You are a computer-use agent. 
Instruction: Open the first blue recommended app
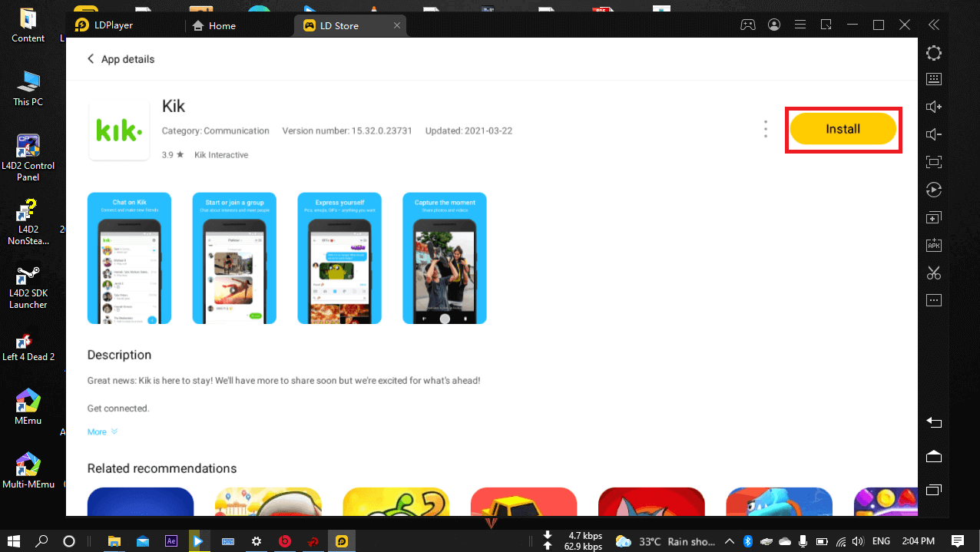click(141, 501)
